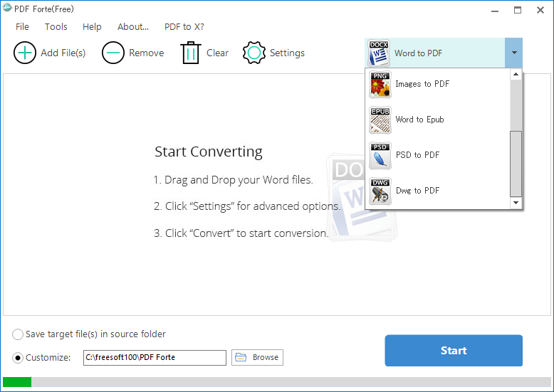This screenshot has height=392, width=554.
Task: Click the dropdown list scrollbar thumb
Action: click(x=516, y=164)
